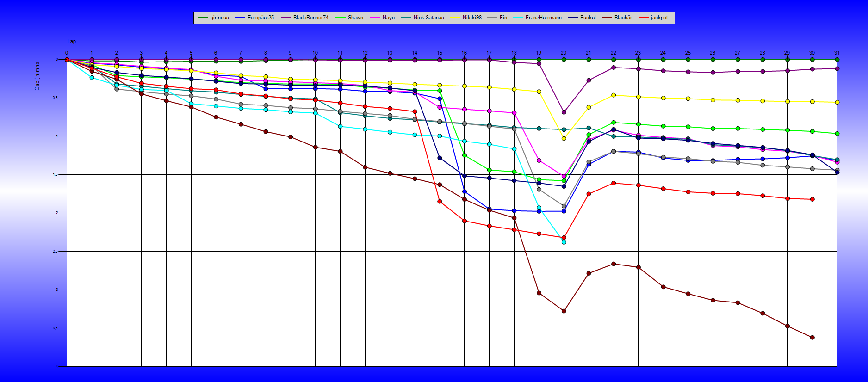This screenshot has height=382, width=868.
Task: Select Nilski98's yellow point at lap 20
Action: coord(564,138)
